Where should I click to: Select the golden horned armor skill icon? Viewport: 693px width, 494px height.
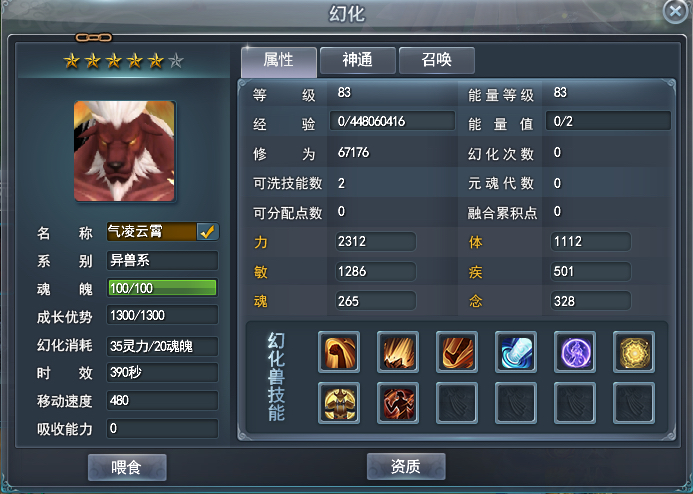pos(339,403)
